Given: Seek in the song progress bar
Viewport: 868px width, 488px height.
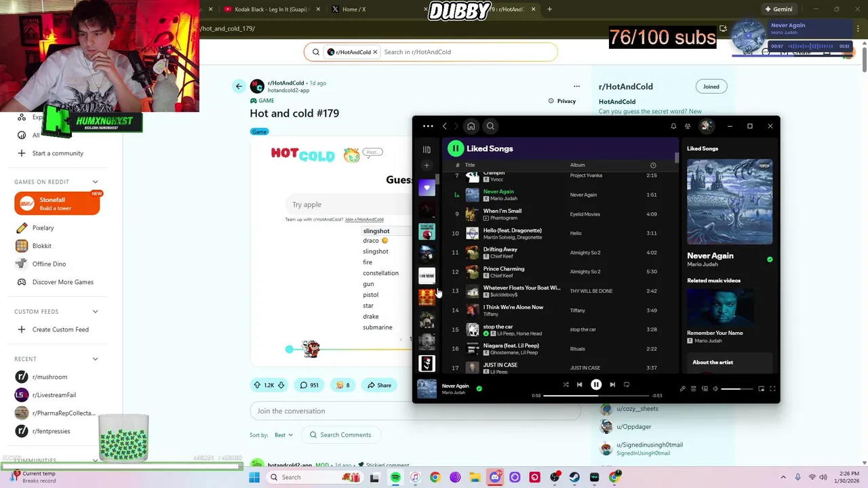Looking at the screenshot, I should [x=596, y=396].
